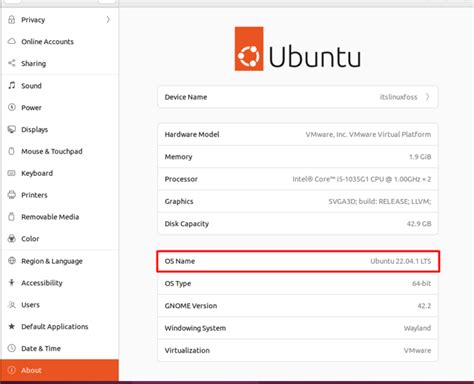Click the About info icon

click(12, 370)
